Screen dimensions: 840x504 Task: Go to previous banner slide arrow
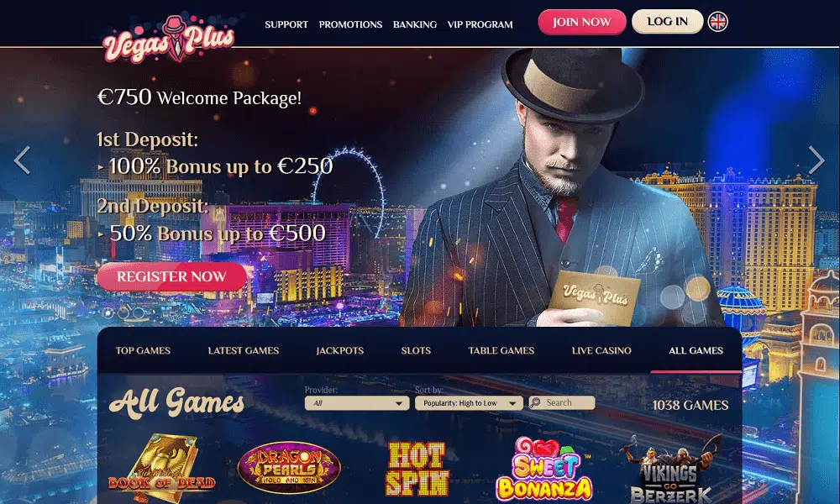pos(22,160)
